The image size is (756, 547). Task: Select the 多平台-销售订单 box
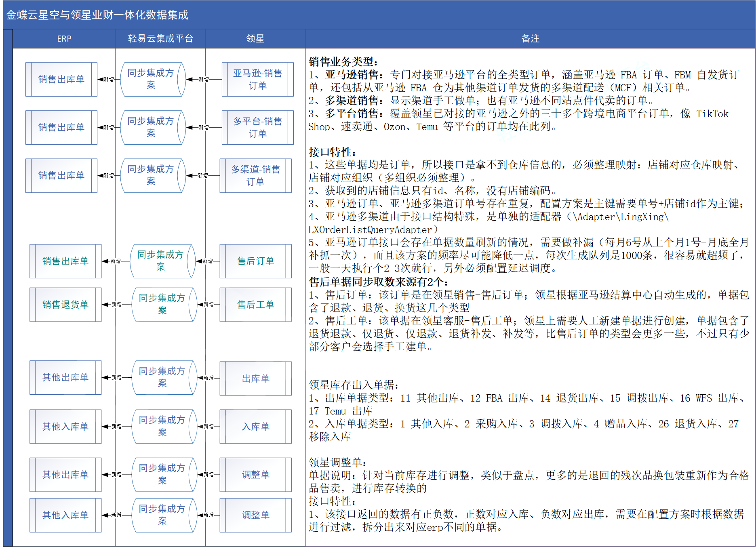click(257, 127)
